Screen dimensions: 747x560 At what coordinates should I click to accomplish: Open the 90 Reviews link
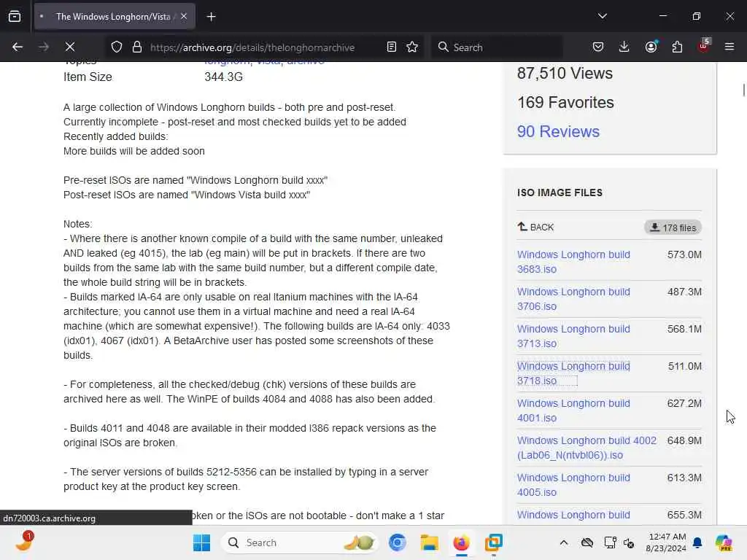point(558,131)
